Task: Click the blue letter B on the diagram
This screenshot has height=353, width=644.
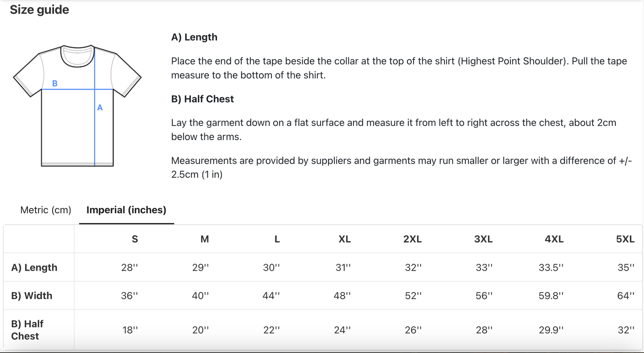Action: coord(55,84)
